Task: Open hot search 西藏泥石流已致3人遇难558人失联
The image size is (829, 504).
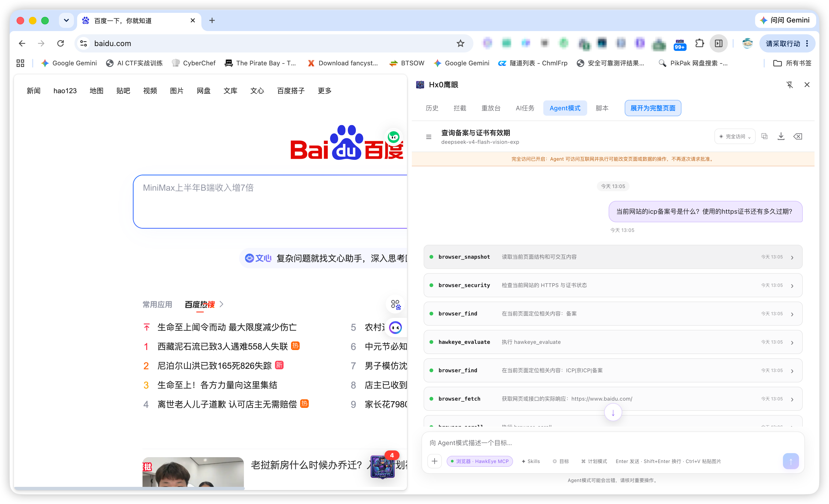Action: point(223,346)
